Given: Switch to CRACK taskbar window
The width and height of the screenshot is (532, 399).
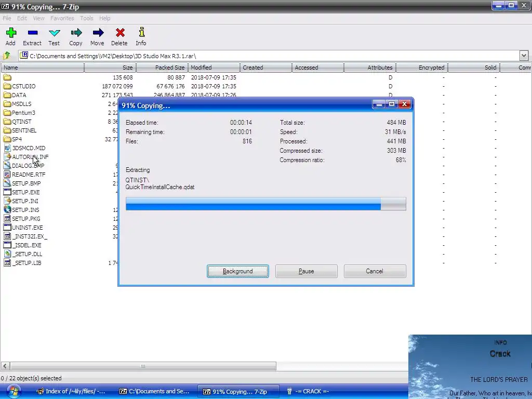Looking at the screenshot, I should pyautogui.click(x=308, y=392).
